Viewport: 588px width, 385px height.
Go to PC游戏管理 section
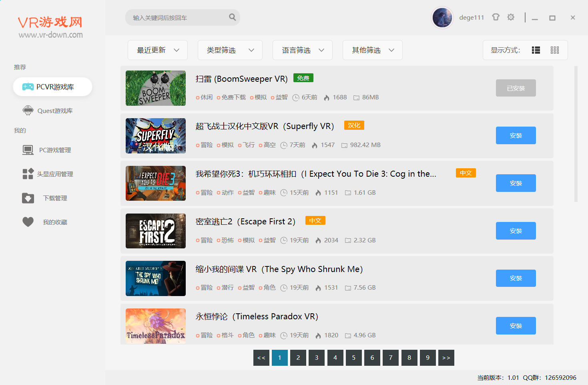pyautogui.click(x=53, y=150)
